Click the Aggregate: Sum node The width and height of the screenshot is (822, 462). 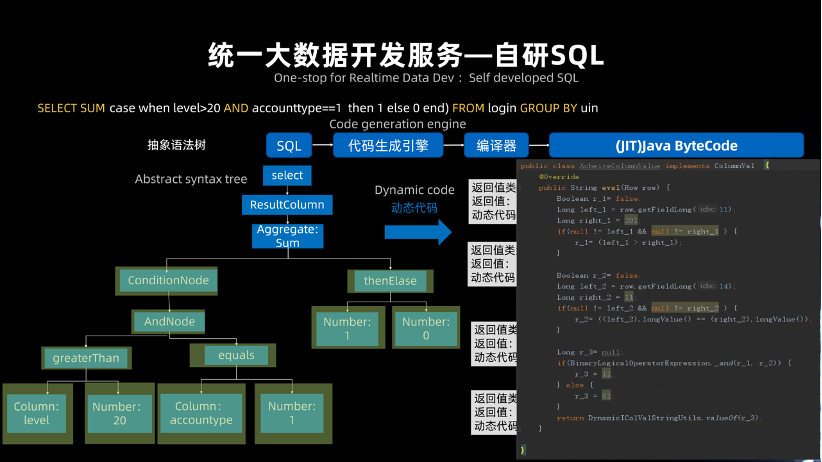coord(287,236)
